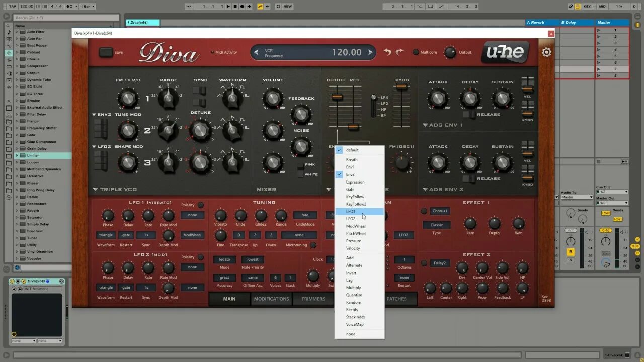Choose Velocity from the modulation menu

(359, 248)
